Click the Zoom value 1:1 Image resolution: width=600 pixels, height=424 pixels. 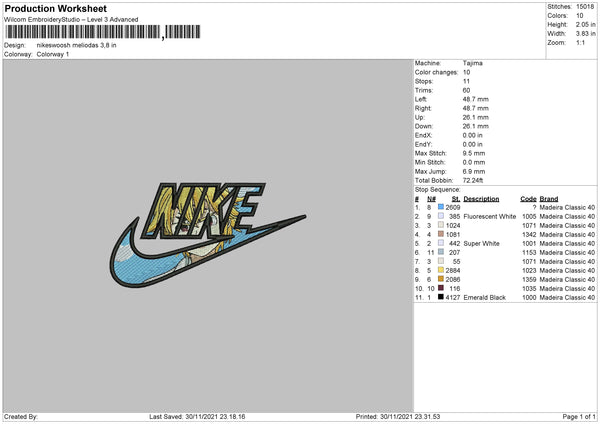point(580,42)
